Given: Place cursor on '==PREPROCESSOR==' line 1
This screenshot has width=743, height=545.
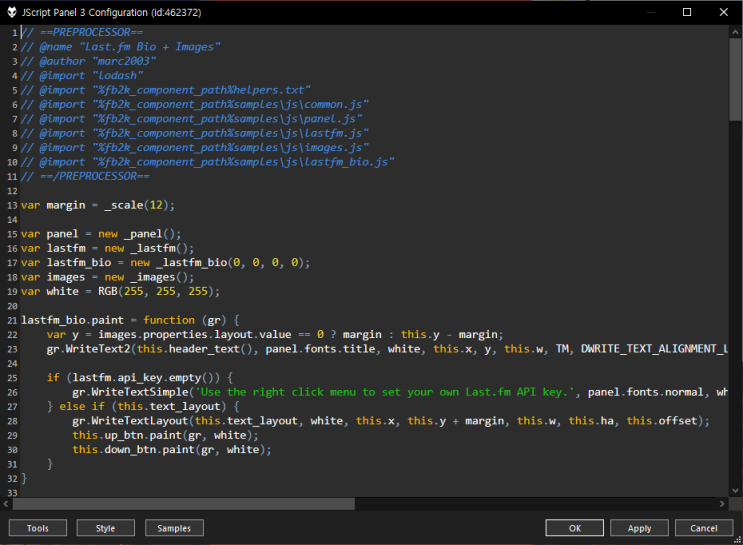Looking at the screenshot, I should coord(82,32).
